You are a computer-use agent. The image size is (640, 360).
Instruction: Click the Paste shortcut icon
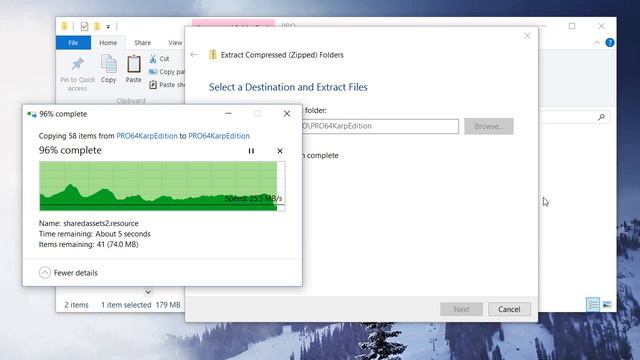coord(153,85)
